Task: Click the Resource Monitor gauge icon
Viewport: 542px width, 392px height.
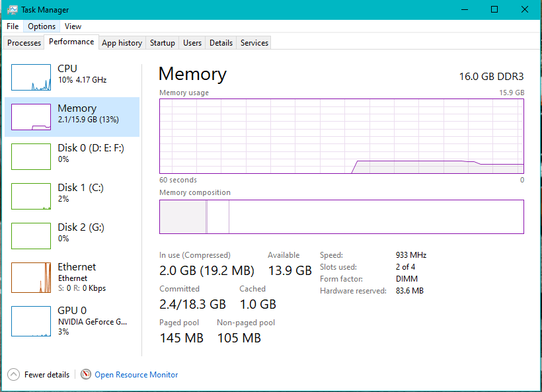Action: (86, 375)
